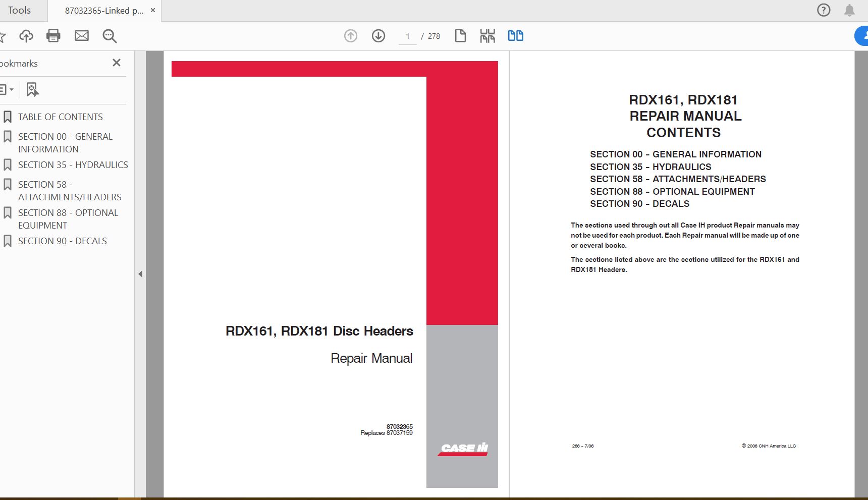Click the 'RDX161, RDX181 Disc Headers' cover title
This screenshot has height=500, width=868.
(x=319, y=331)
